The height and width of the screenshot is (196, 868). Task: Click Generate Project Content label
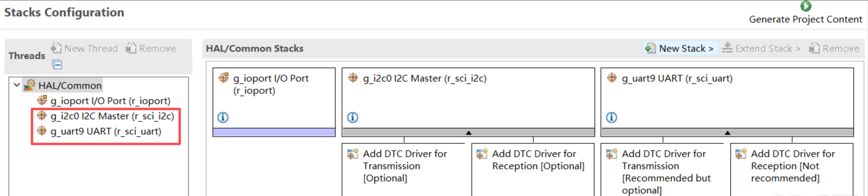[x=805, y=19]
